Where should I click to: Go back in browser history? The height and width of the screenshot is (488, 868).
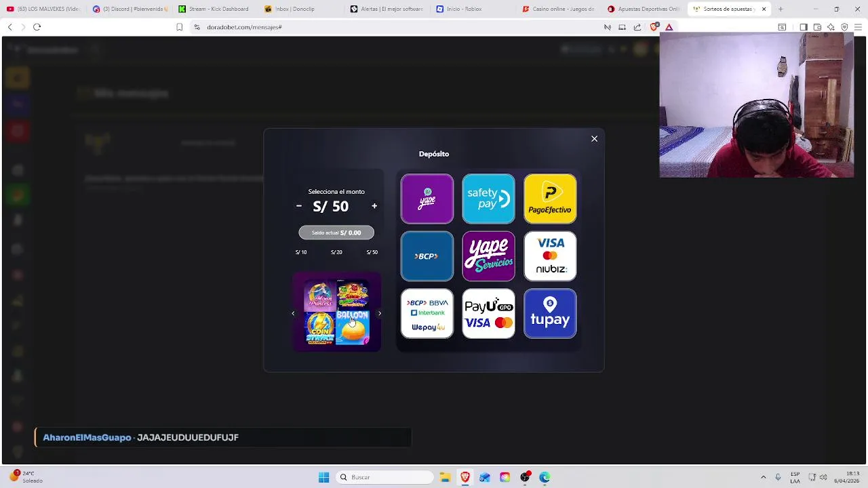[x=9, y=27]
